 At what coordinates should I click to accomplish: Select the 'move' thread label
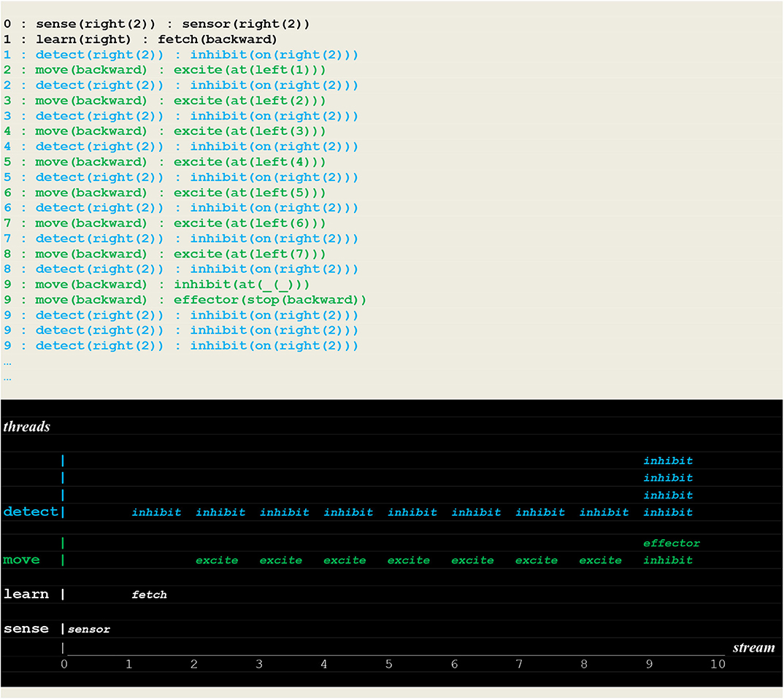pos(21,560)
